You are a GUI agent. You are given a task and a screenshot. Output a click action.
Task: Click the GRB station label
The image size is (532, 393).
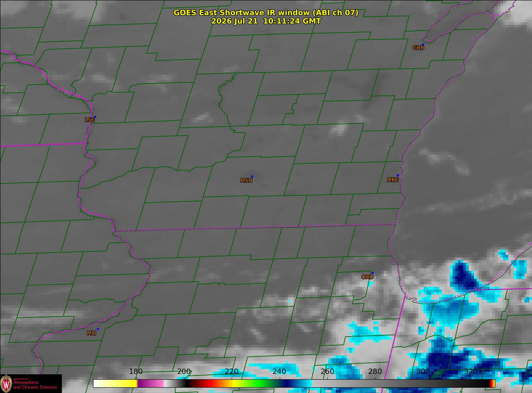(x=418, y=48)
